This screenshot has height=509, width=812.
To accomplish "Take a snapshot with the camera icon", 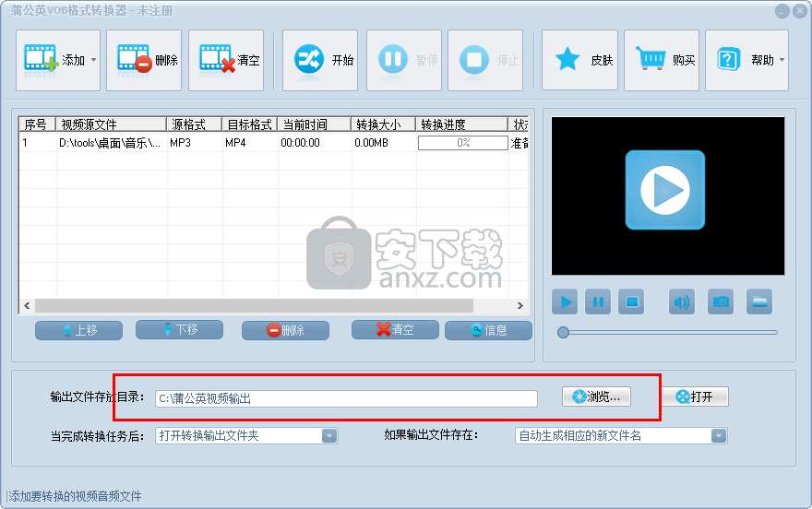I will [x=721, y=302].
